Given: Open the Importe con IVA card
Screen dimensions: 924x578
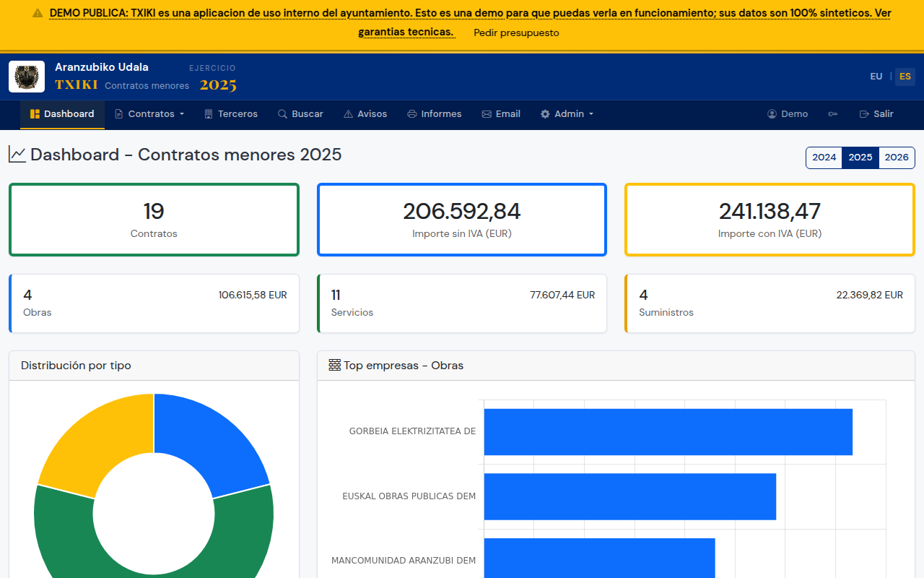Looking at the screenshot, I should tap(770, 220).
